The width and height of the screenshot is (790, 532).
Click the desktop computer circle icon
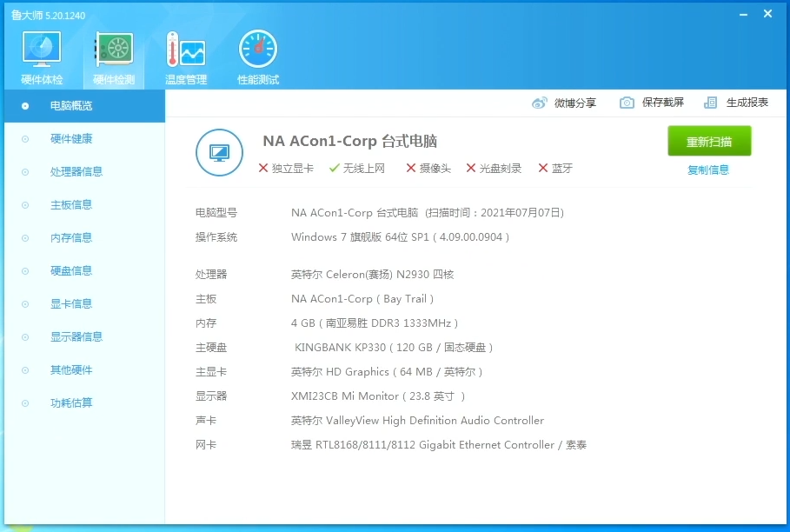(x=219, y=153)
